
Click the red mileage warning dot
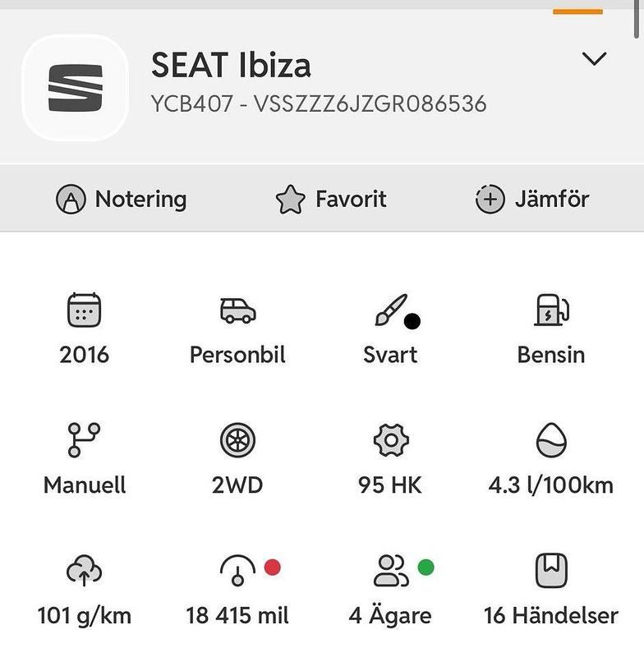(x=273, y=567)
